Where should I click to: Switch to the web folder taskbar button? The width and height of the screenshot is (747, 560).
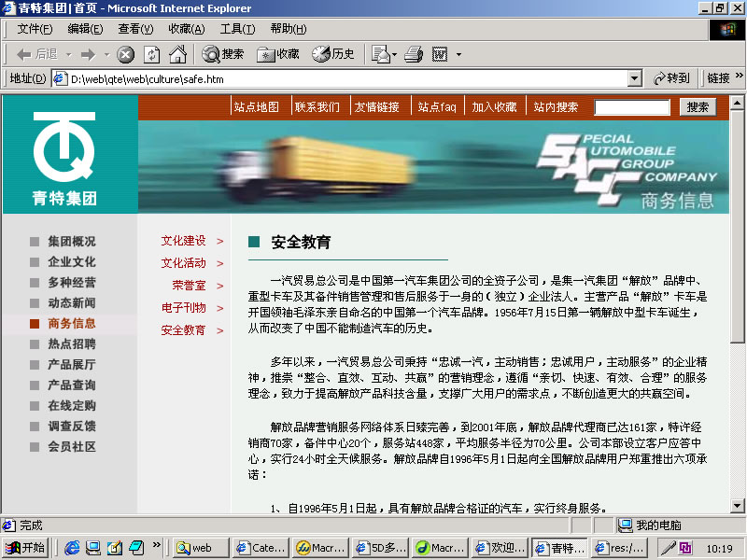201,548
